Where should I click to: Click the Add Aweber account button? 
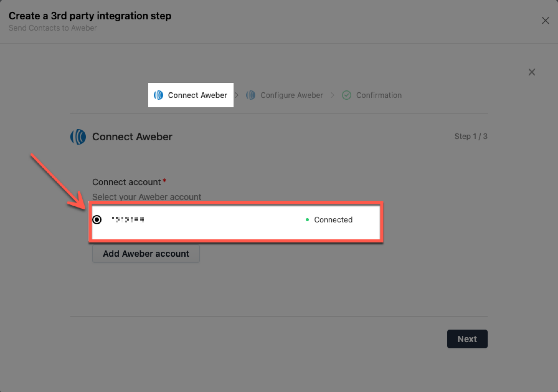coord(146,254)
